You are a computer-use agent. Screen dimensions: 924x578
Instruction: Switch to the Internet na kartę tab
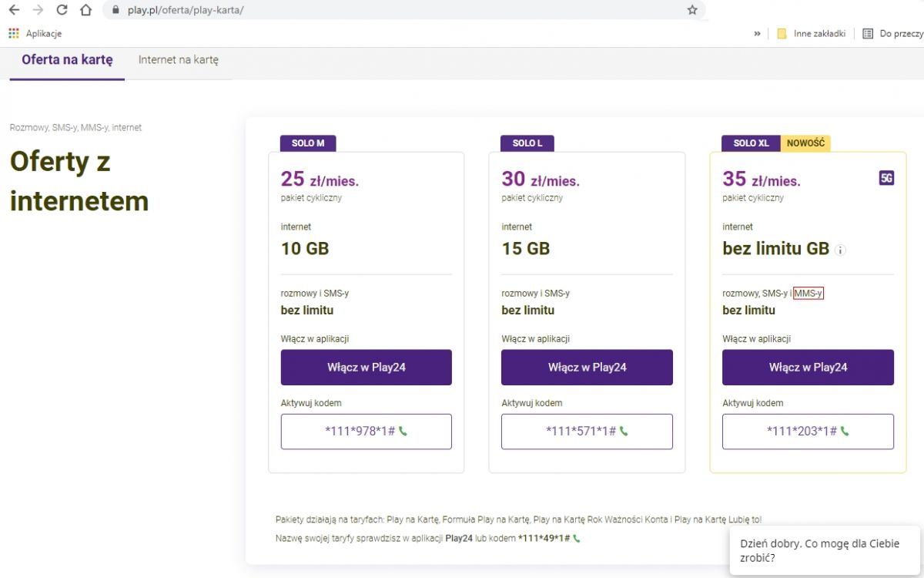pyautogui.click(x=179, y=60)
